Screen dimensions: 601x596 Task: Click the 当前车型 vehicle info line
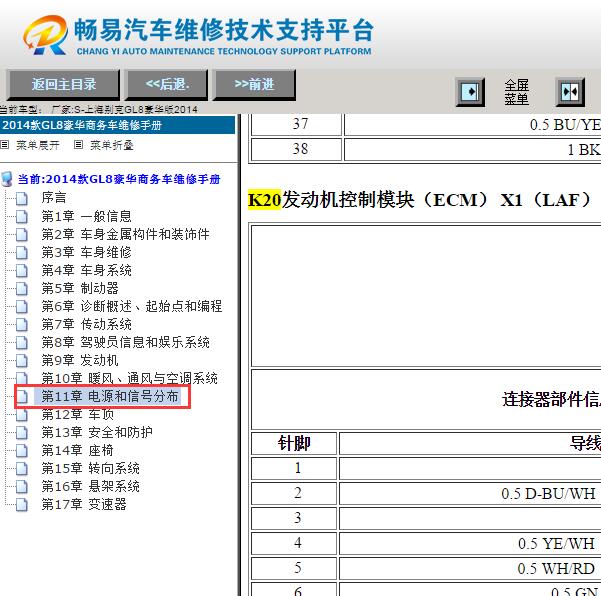(x=99, y=109)
